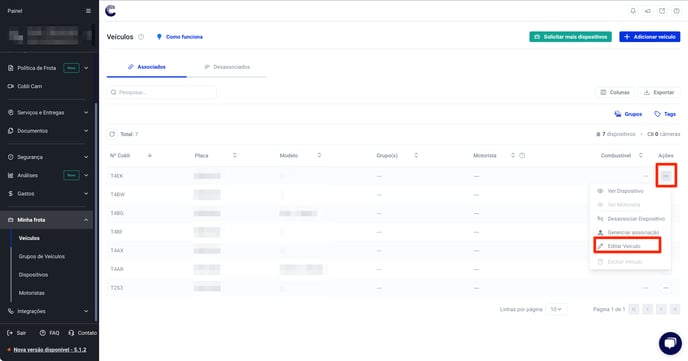Open Veículos in the sidebar
Viewport: 688px width, 361px height.
tap(29, 238)
